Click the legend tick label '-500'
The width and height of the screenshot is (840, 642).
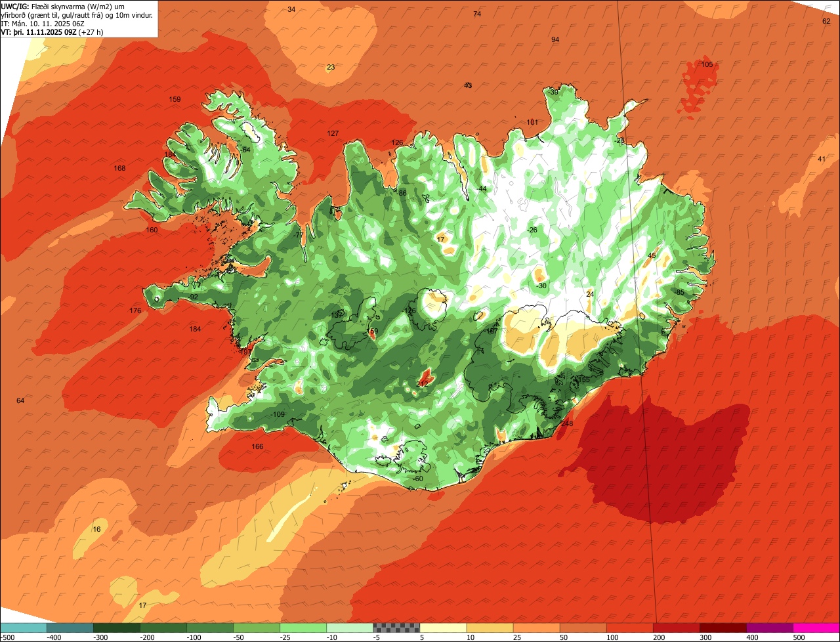click(8, 637)
